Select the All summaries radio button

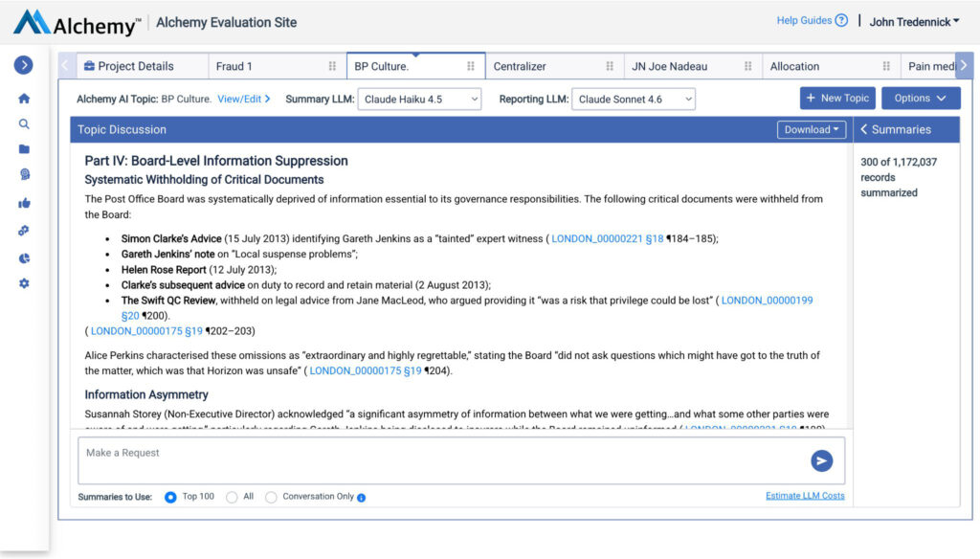232,498
